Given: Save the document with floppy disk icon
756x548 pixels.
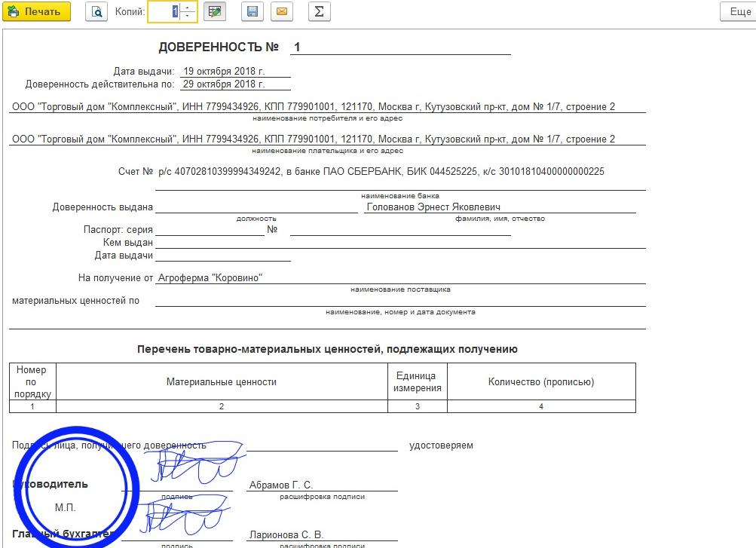Looking at the screenshot, I should [x=253, y=11].
